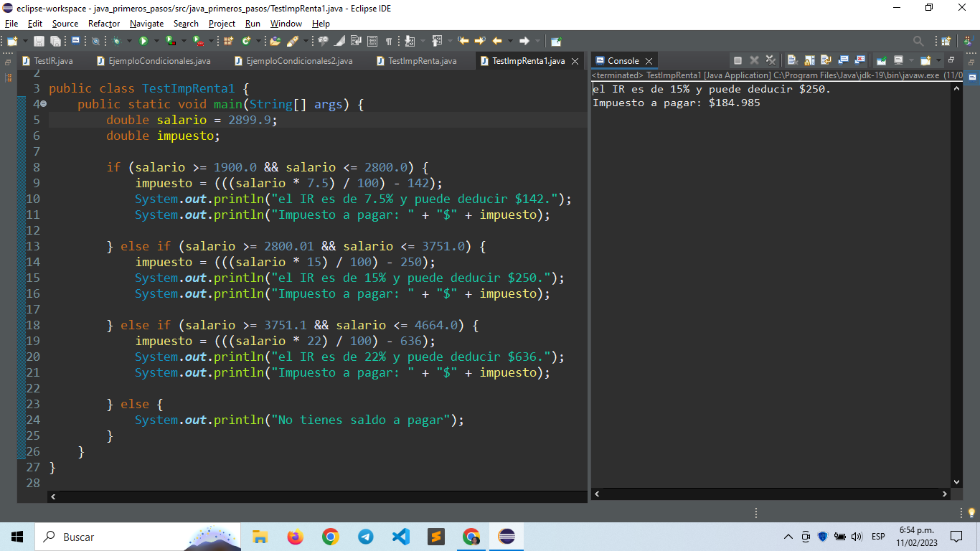Click the search magnifier at toolbar right
This screenshot has width=980, height=551.
click(918, 41)
